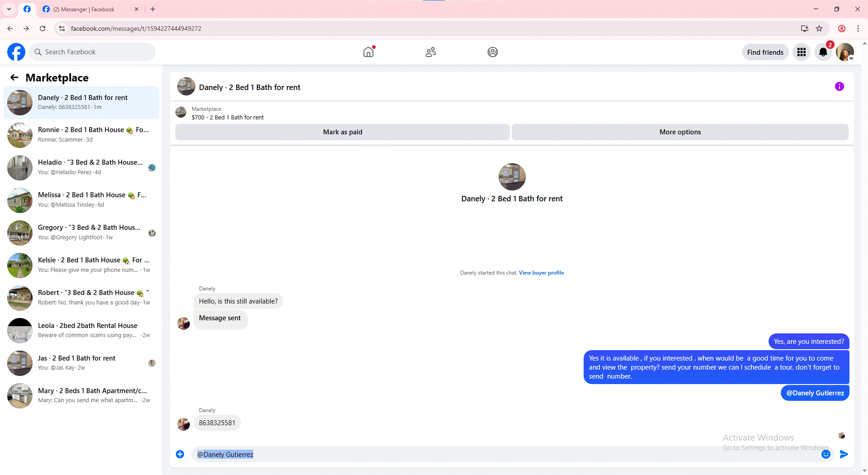Click the large Danely listing photo
868x475 pixels.
(x=512, y=177)
